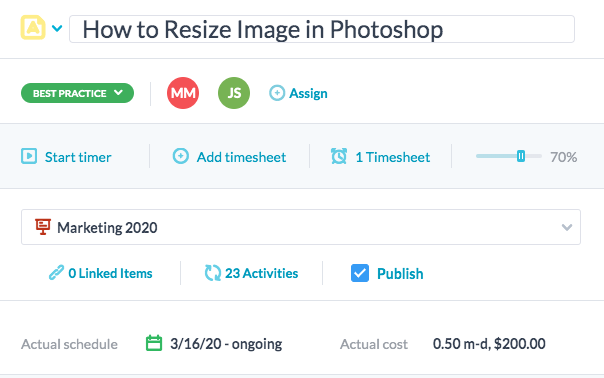This screenshot has width=604, height=378.
Task: Toggle the Publish checkbox
Action: pos(360,273)
